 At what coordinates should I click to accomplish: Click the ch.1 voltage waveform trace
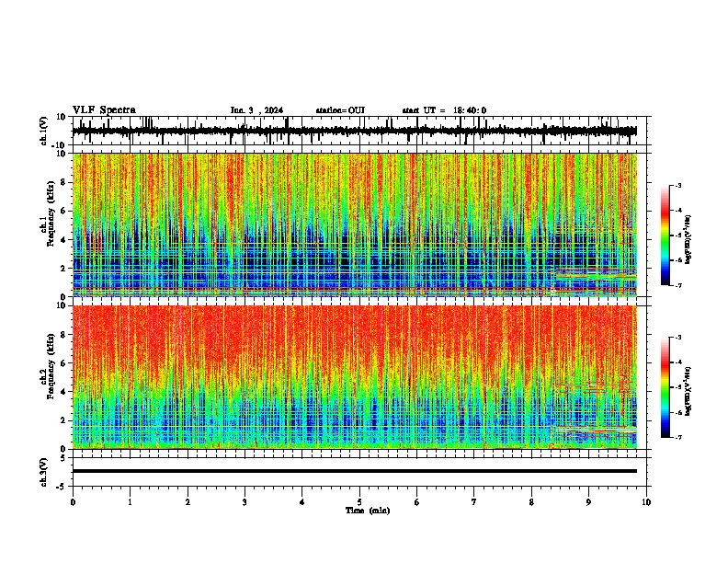tap(354, 131)
